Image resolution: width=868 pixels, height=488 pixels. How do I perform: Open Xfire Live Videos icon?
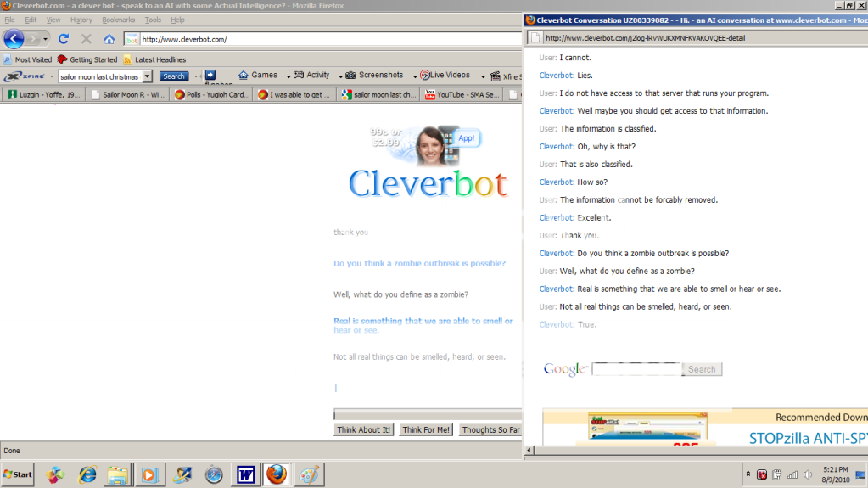tap(424, 75)
